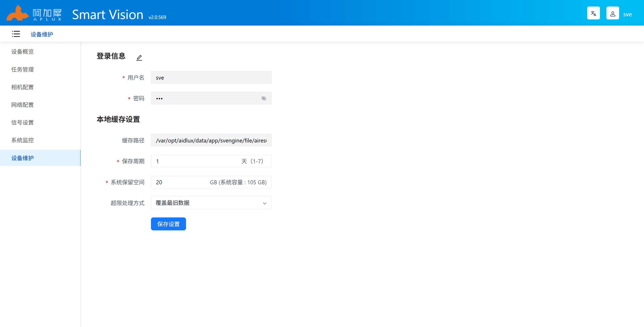
Task: Navigate to 信号设置 in the sidebar
Action: click(23, 123)
